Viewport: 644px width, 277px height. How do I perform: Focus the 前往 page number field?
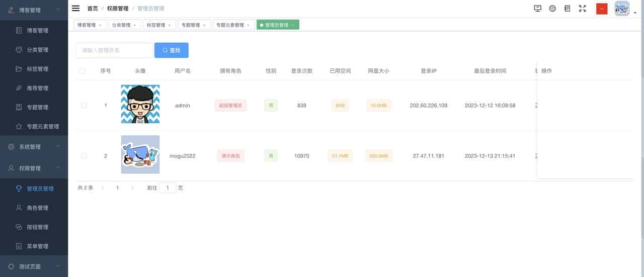pos(168,188)
